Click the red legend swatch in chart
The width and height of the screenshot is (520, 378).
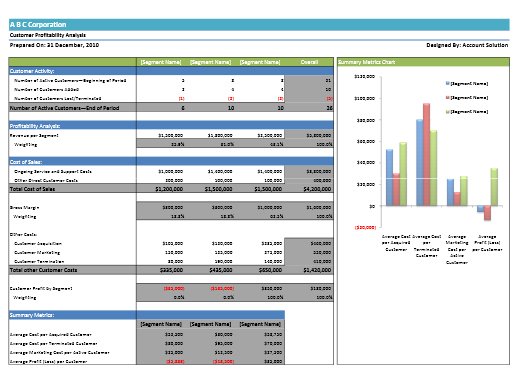click(448, 97)
